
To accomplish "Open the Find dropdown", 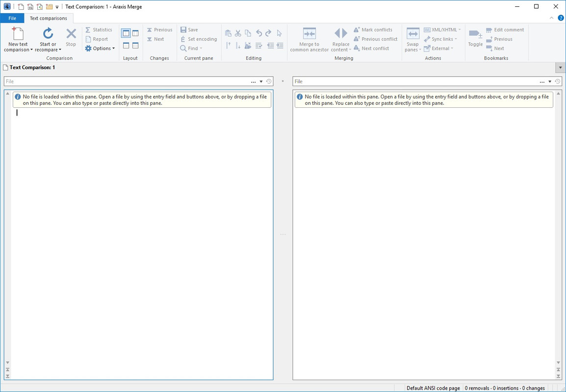I will [191, 49].
